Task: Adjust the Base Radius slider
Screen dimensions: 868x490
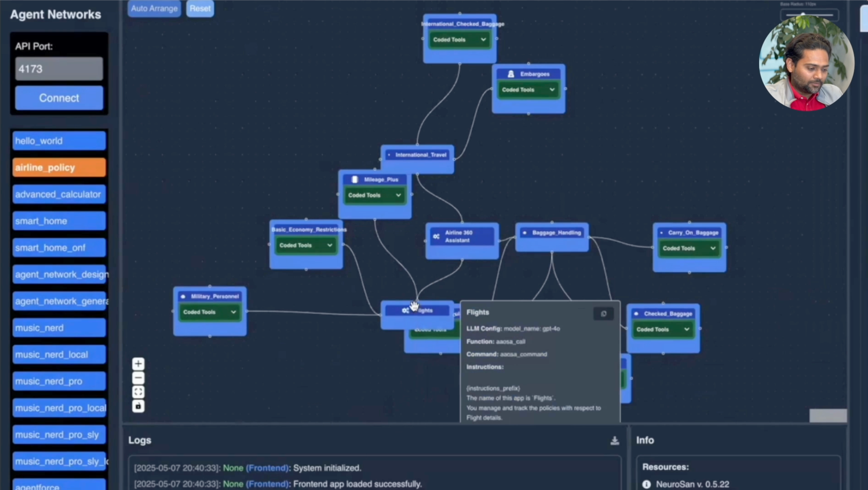Action: 809,15
